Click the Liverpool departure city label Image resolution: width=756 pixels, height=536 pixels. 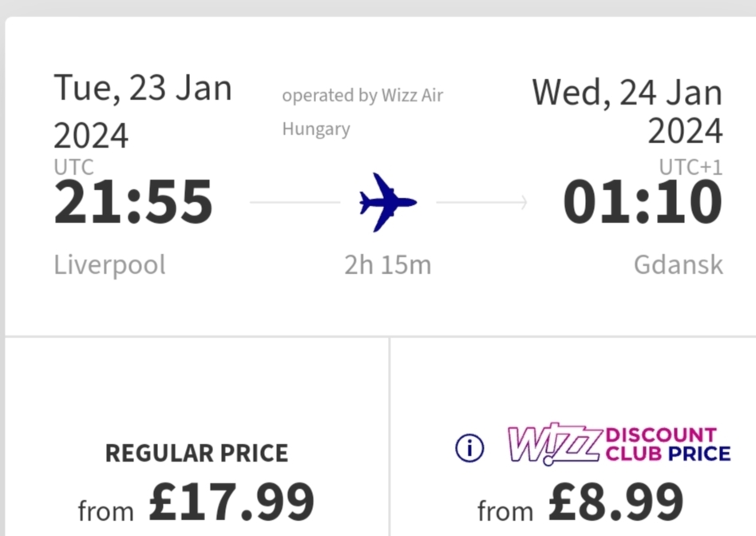coord(109,265)
